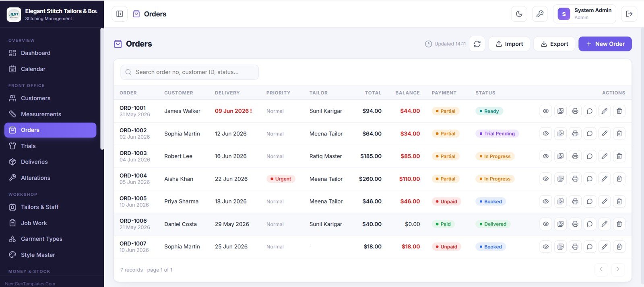The width and height of the screenshot is (644, 287).
Task: Edit order ORD-1006
Action: click(x=605, y=224)
